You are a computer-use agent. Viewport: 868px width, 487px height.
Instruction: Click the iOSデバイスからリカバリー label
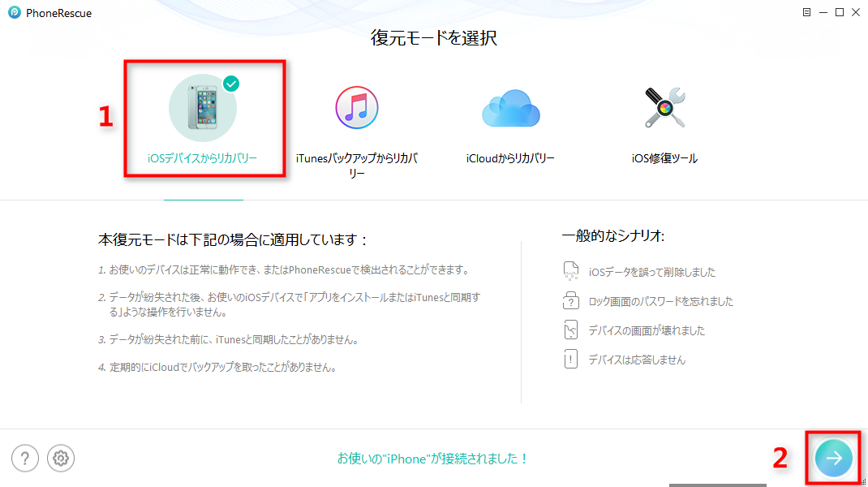[203, 158]
